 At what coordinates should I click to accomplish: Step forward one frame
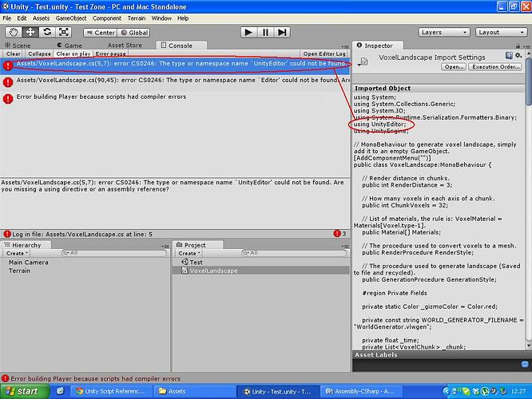click(282, 32)
